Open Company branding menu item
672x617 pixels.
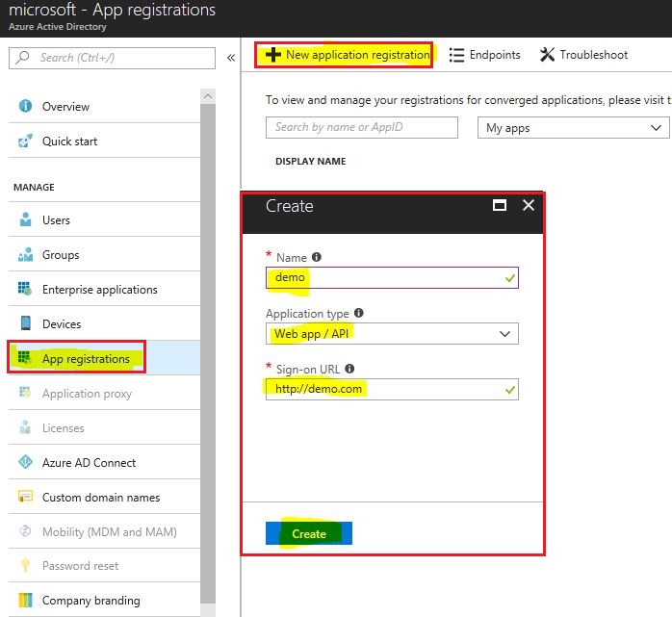[x=104, y=600]
